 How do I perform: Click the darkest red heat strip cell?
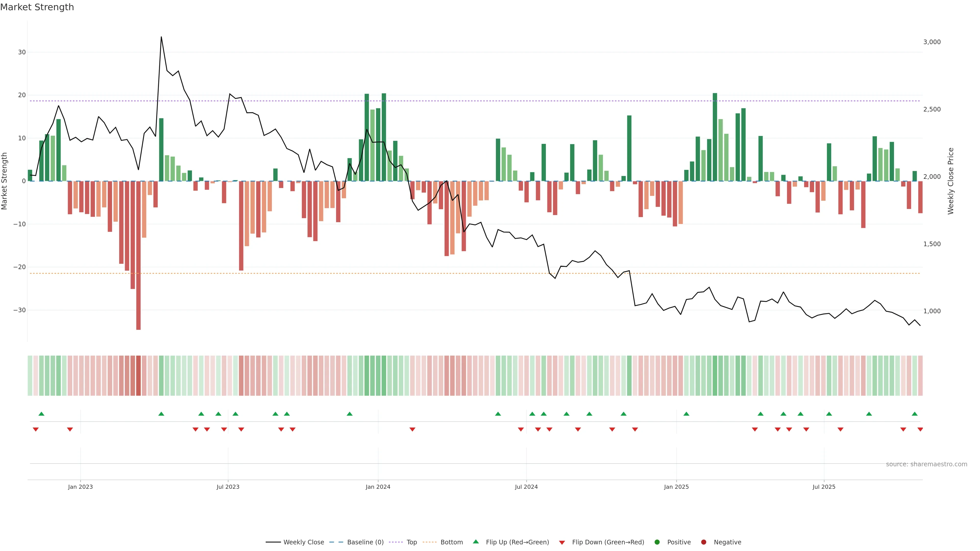click(139, 376)
